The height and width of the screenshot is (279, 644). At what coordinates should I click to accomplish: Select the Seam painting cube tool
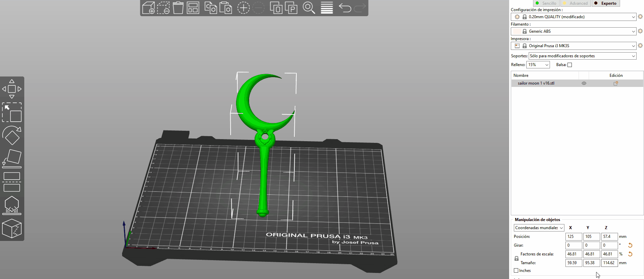tap(12, 228)
